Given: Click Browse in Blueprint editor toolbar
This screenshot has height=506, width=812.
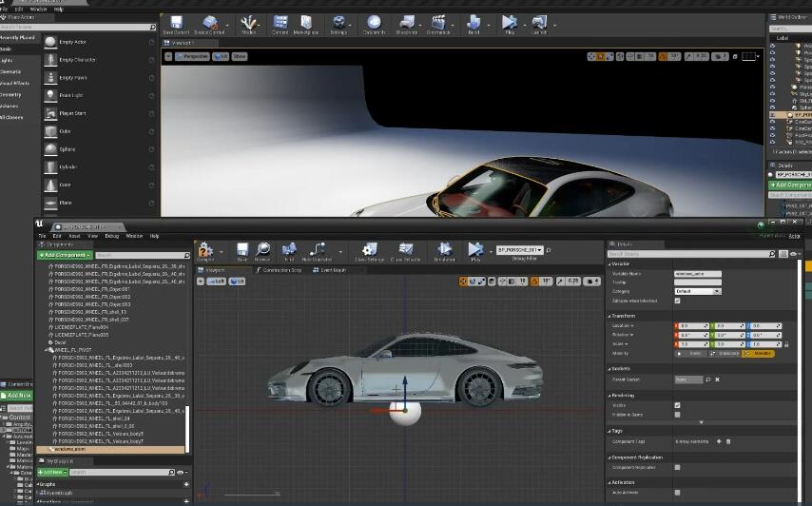Looking at the screenshot, I should coord(262,252).
